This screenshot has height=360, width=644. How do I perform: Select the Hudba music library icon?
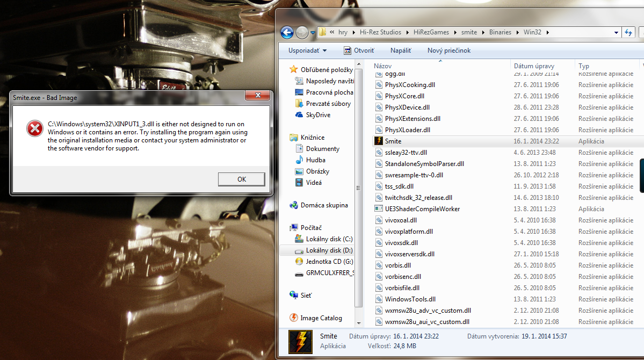click(x=300, y=160)
